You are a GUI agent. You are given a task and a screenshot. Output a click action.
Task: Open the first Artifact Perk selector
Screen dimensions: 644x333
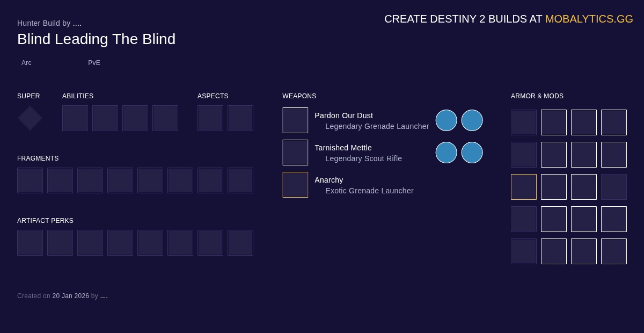[x=30, y=243]
